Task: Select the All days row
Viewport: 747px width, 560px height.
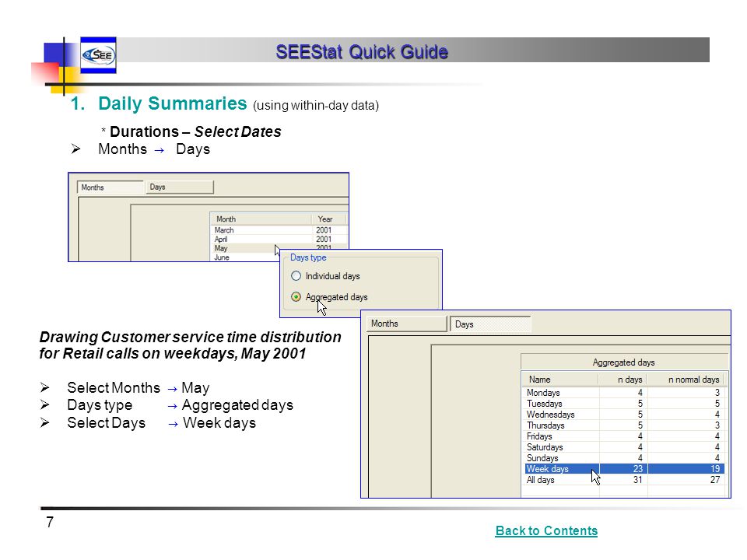Action: [x=624, y=480]
